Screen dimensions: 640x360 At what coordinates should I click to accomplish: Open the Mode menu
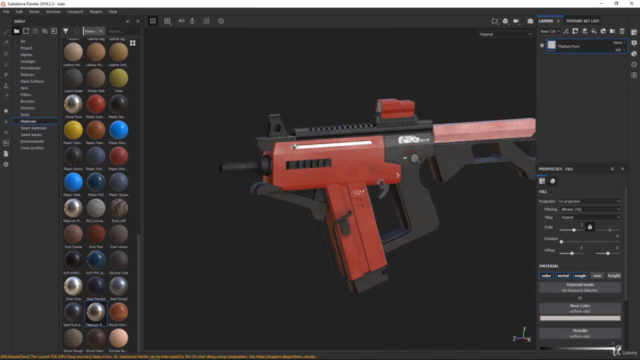[x=34, y=12]
